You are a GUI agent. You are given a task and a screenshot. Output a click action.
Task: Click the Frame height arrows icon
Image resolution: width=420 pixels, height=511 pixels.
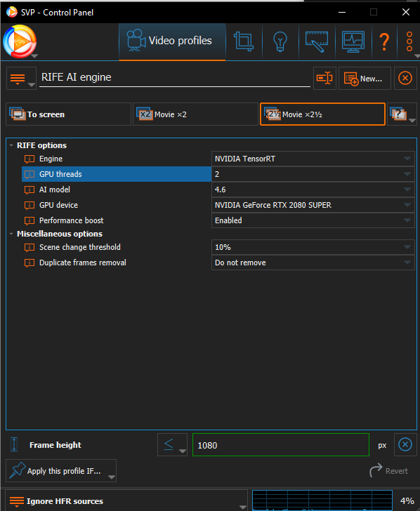[x=14, y=444]
